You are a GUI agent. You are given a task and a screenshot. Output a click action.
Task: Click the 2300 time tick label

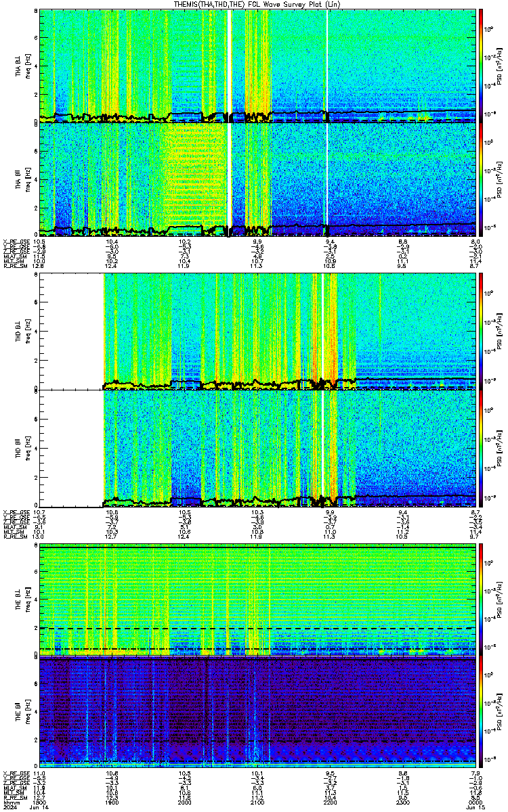tap(402, 802)
